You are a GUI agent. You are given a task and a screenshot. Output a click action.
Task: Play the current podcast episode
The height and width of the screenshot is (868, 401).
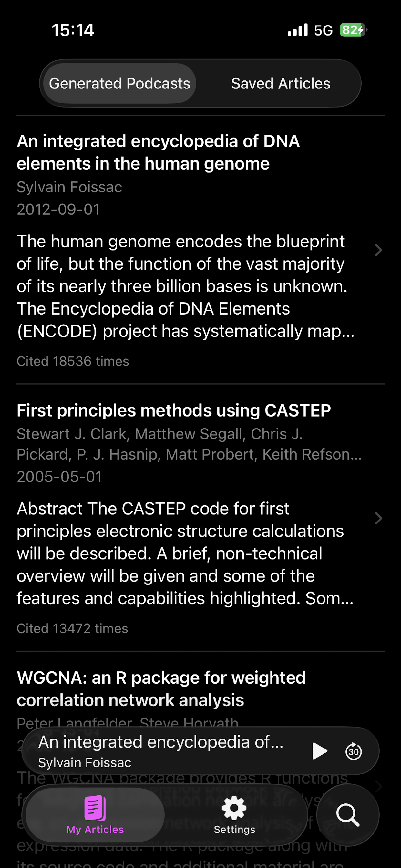[x=321, y=751]
